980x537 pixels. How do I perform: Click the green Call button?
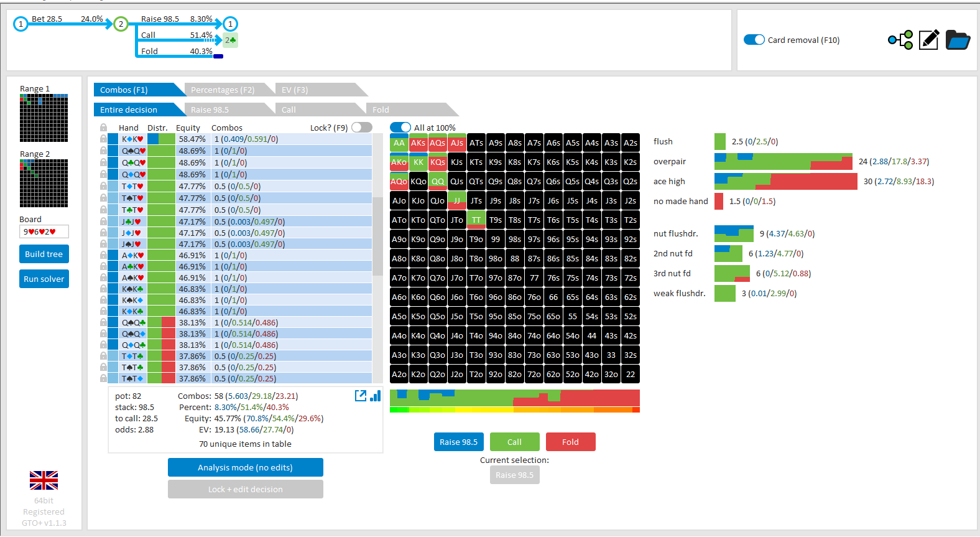tap(514, 442)
